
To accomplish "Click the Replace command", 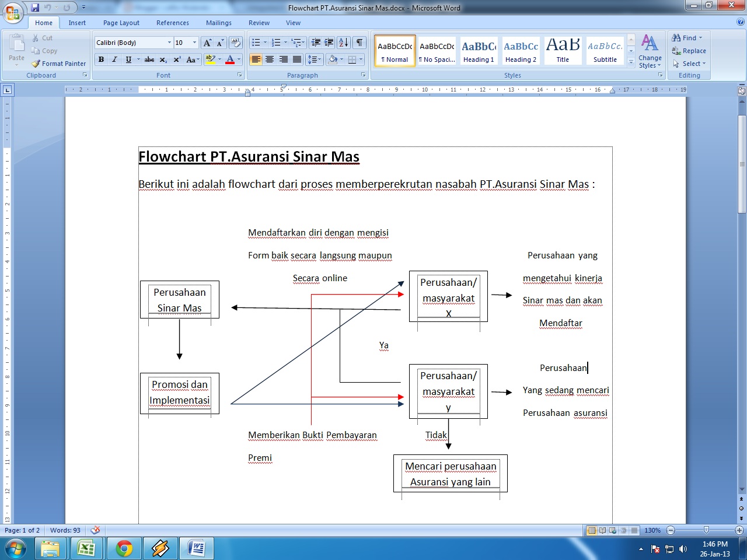I will [689, 51].
